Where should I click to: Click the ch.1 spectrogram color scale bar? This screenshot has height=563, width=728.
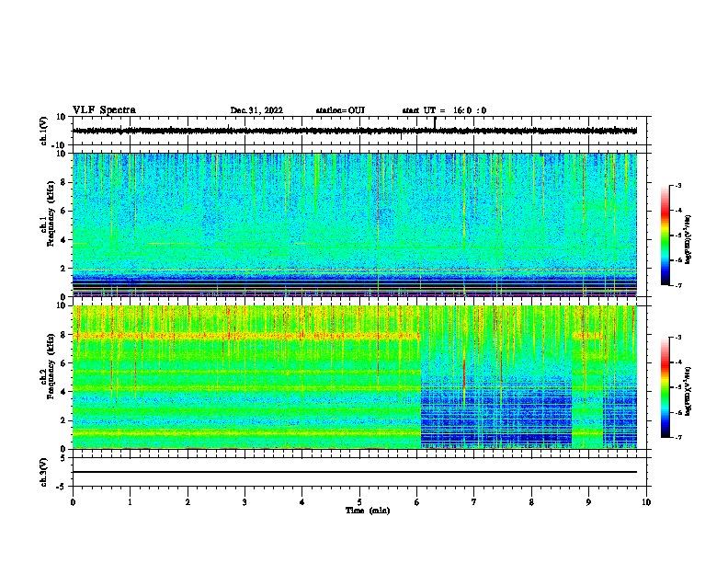coord(665,236)
